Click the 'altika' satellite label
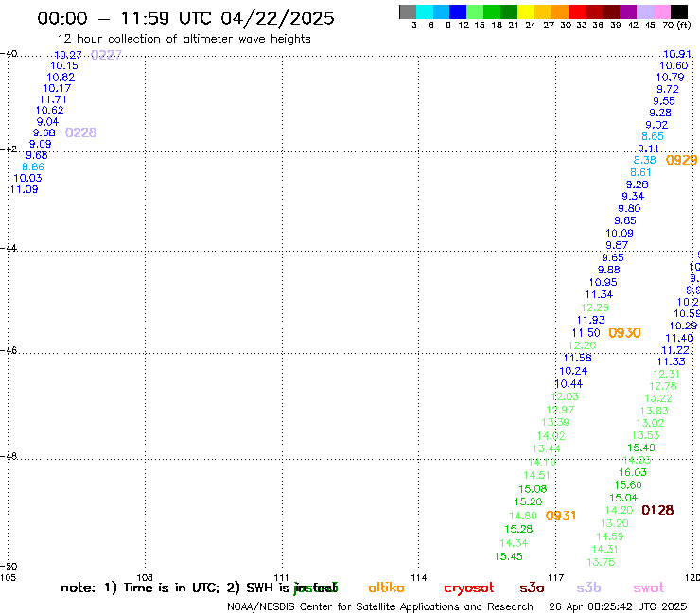 point(386,588)
